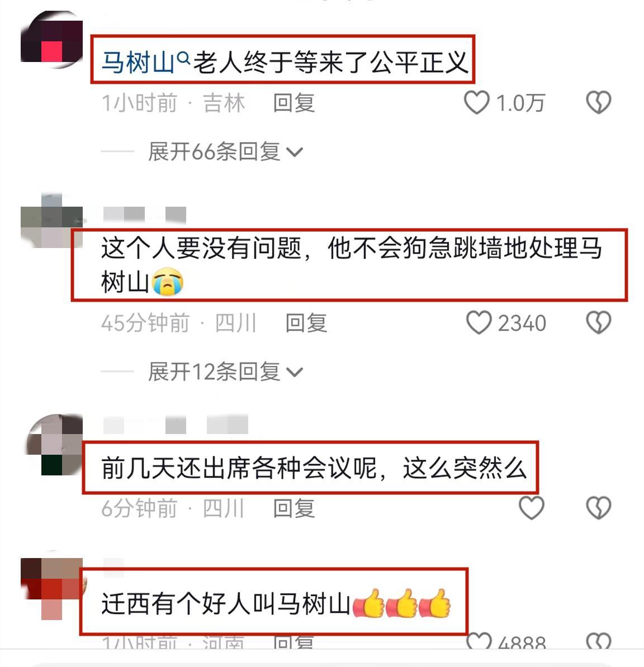644x667 pixels.
Task: Dislike the 河南 comment about 迁西
Action: [x=599, y=641]
